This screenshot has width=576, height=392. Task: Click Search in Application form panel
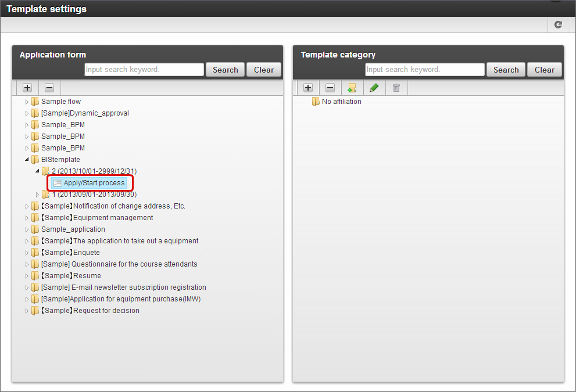click(225, 70)
